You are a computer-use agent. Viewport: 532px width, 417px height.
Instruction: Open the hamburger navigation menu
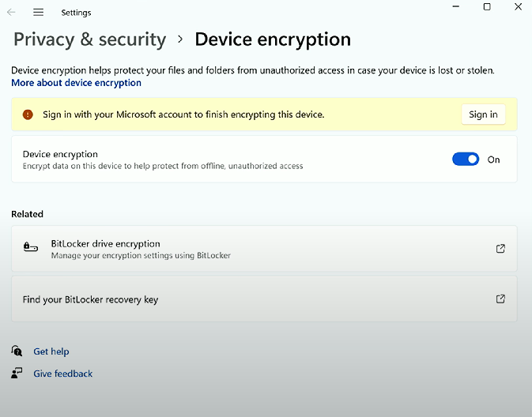39,13
